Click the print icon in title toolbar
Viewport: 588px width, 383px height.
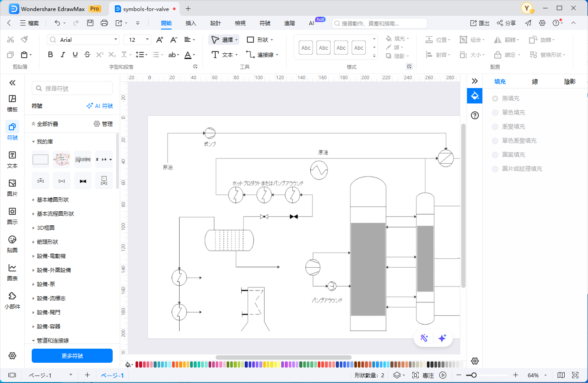point(104,23)
